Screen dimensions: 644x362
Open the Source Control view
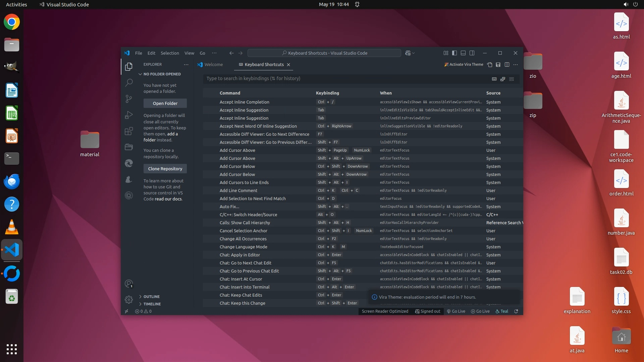click(x=129, y=99)
